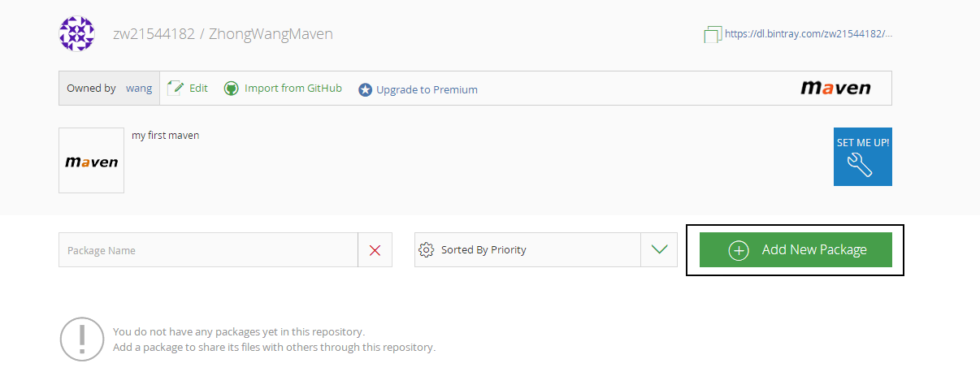980x385 pixels.
Task: Open the dl.bintray.com repository URL
Action: coord(808,34)
